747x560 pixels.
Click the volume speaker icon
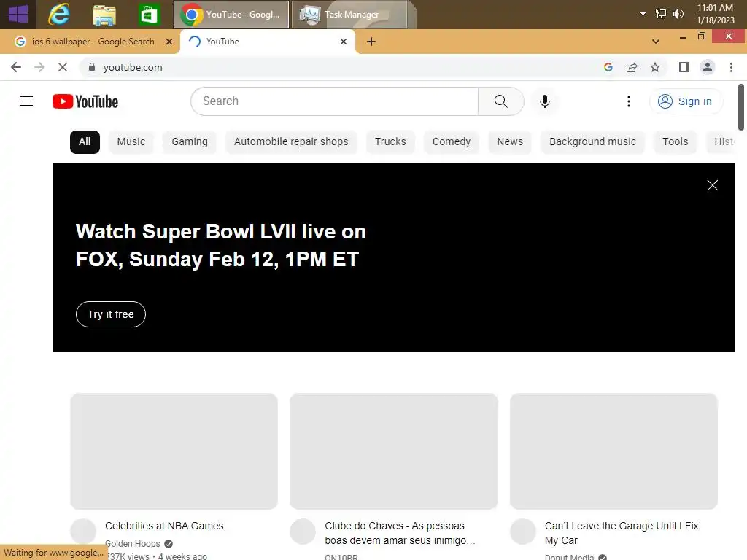click(678, 14)
